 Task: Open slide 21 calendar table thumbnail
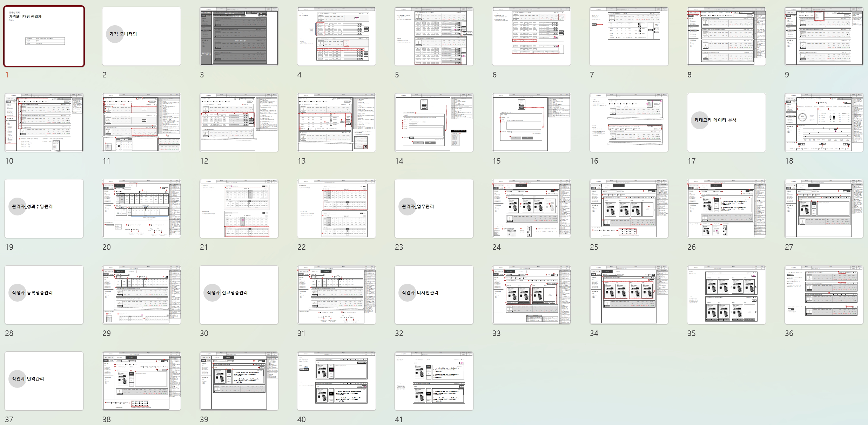coord(239,208)
